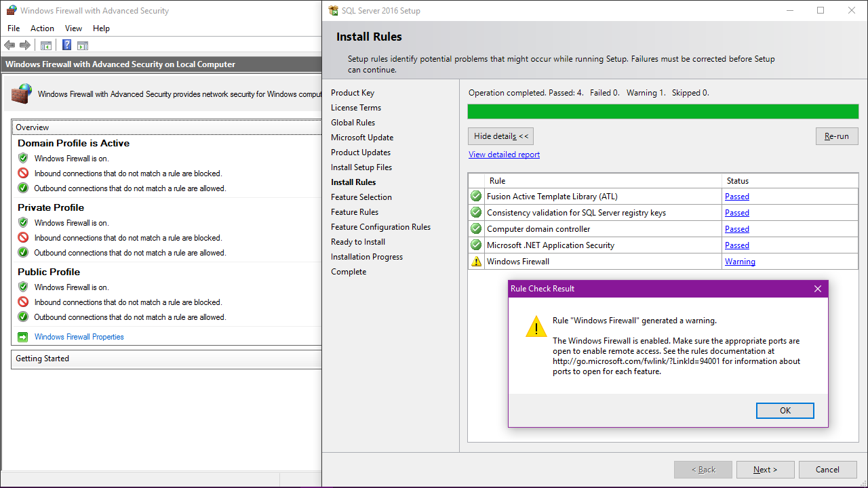
Task: Click the Rule column header
Action: (x=604, y=181)
